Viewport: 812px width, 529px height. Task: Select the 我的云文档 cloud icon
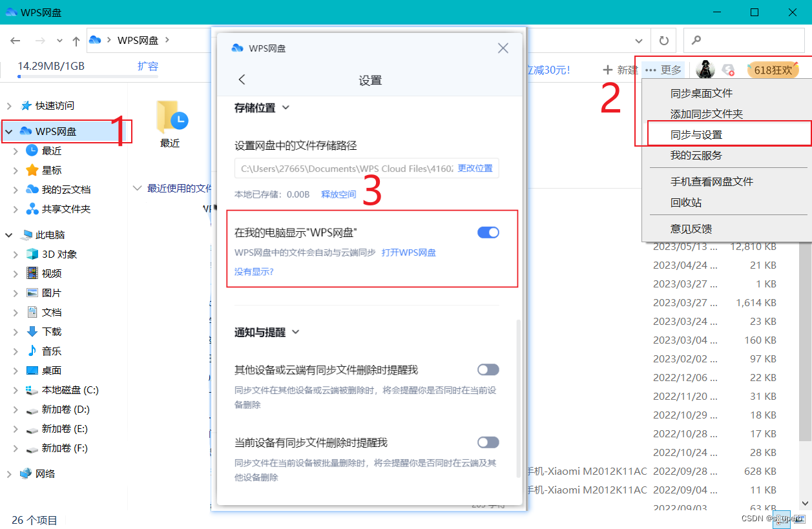(x=32, y=189)
